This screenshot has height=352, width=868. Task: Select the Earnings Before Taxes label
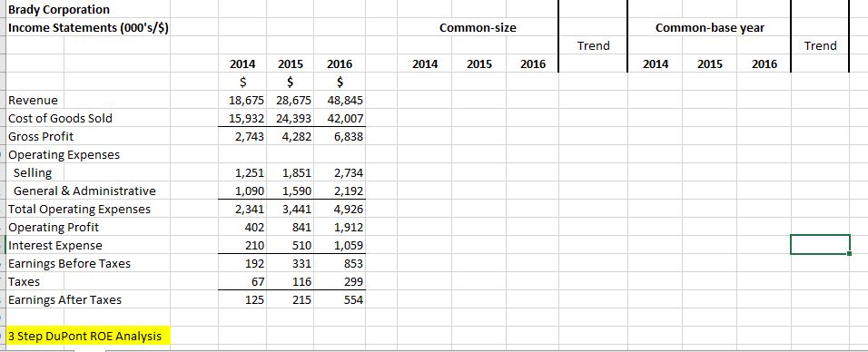[70, 263]
